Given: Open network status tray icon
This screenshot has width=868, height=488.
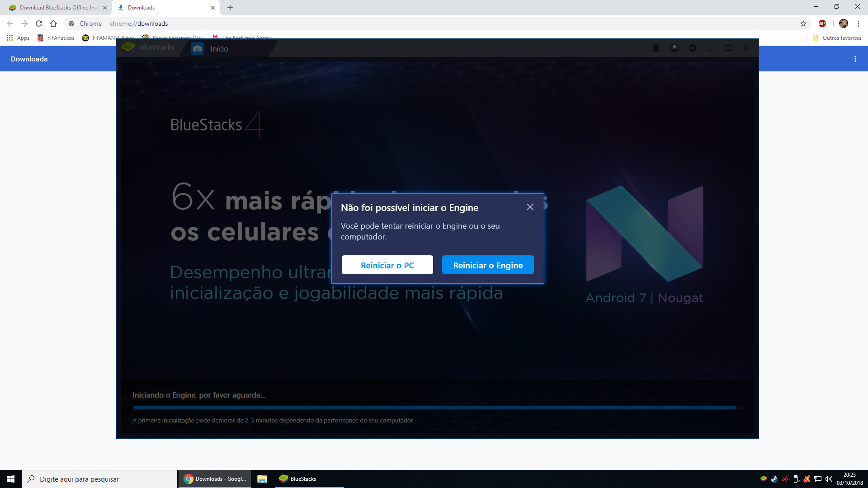Looking at the screenshot, I should tap(818, 479).
